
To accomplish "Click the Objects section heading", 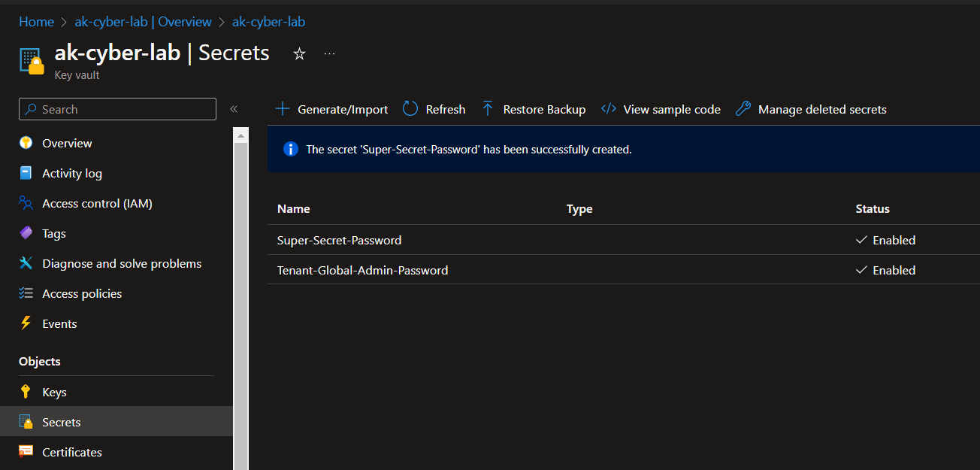I will (x=40, y=362).
